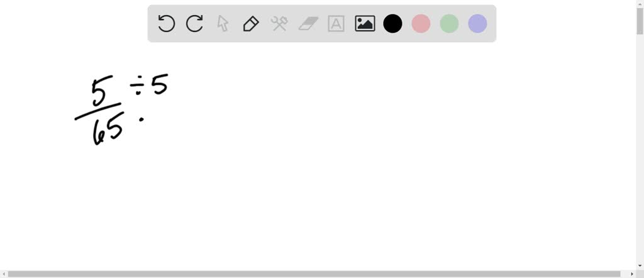Click the scroll up arrow
Screen dimensions: 644x278
pyautogui.click(x=640, y=3)
